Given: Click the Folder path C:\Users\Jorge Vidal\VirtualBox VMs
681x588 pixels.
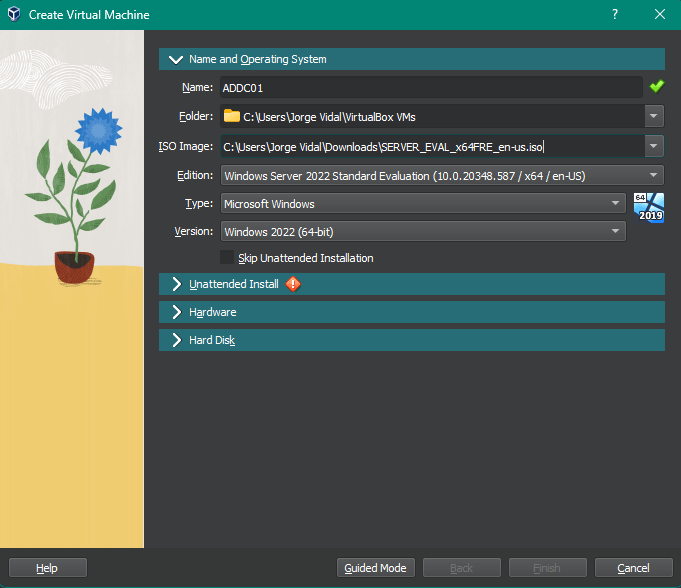Looking at the screenshot, I should click(x=329, y=117).
